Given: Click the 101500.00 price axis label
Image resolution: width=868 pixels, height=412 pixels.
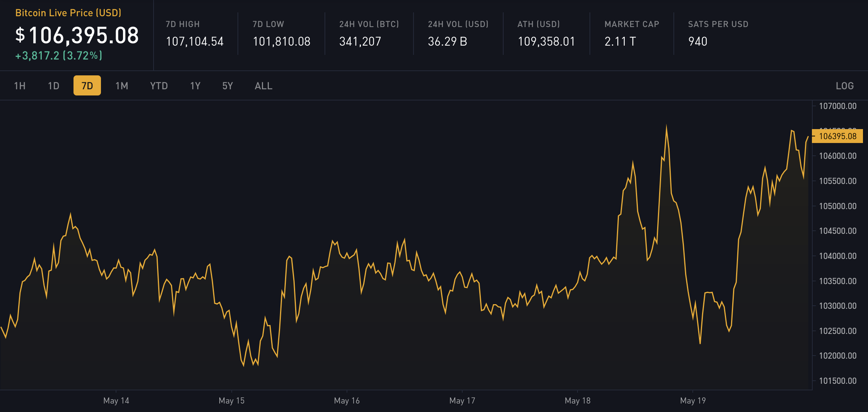Looking at the screenshot, I should 838,381.
